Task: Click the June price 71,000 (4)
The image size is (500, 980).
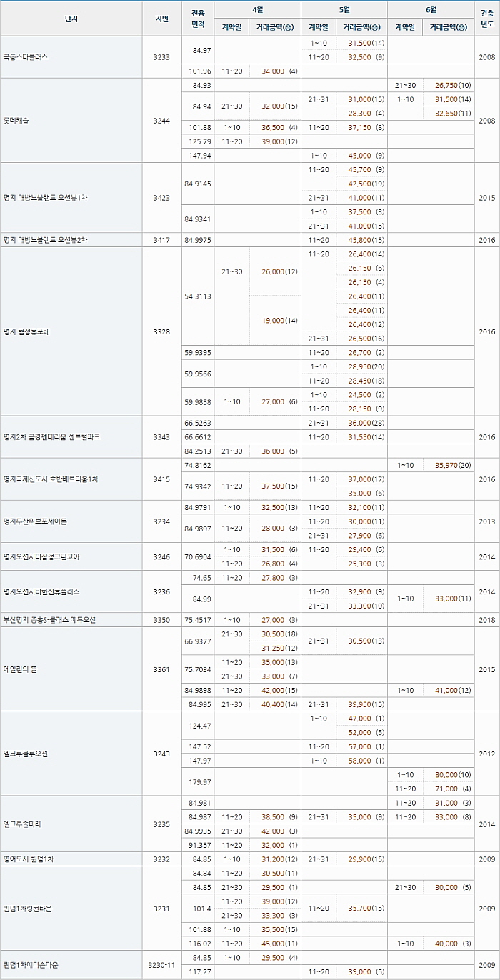Action: click(453, 789)
